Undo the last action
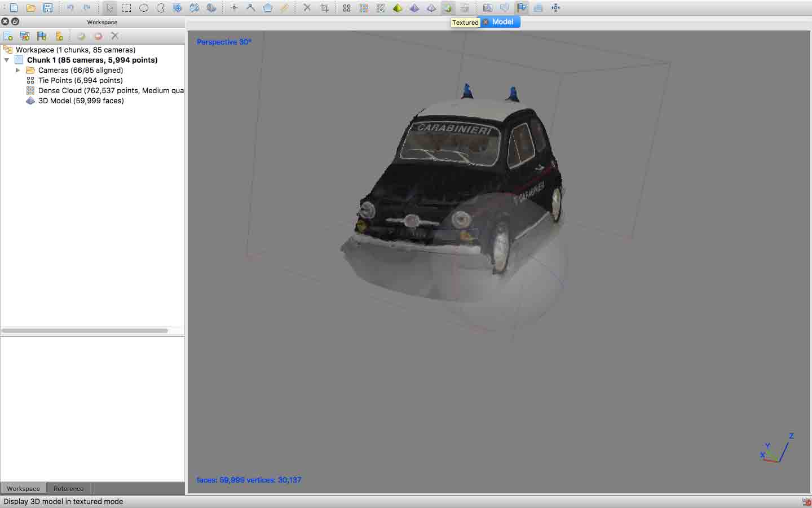This screenshot has width=812, height=508. pyautogui.click(x=70, y=8)
